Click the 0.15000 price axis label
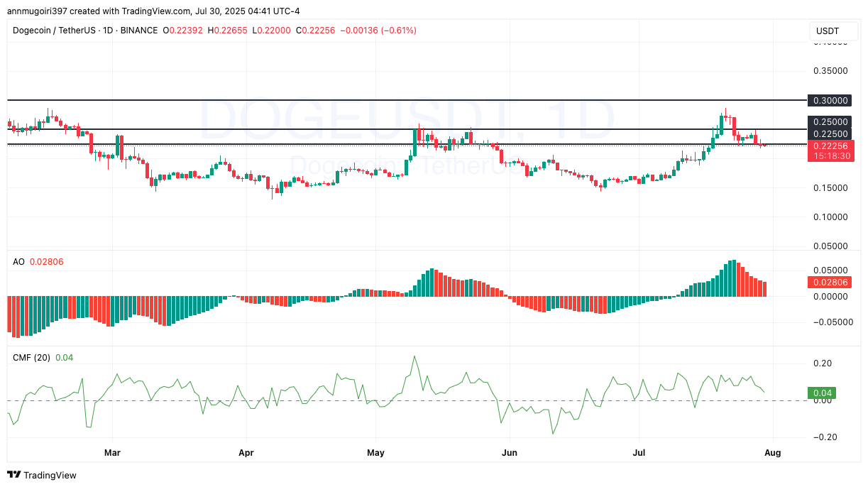Screen dimensions: 868x487 [830, 188]
